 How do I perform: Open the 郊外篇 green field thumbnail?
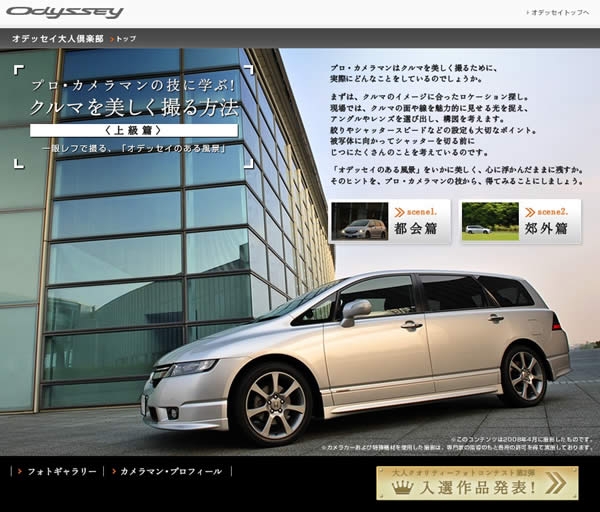click(x=490, y=221)
